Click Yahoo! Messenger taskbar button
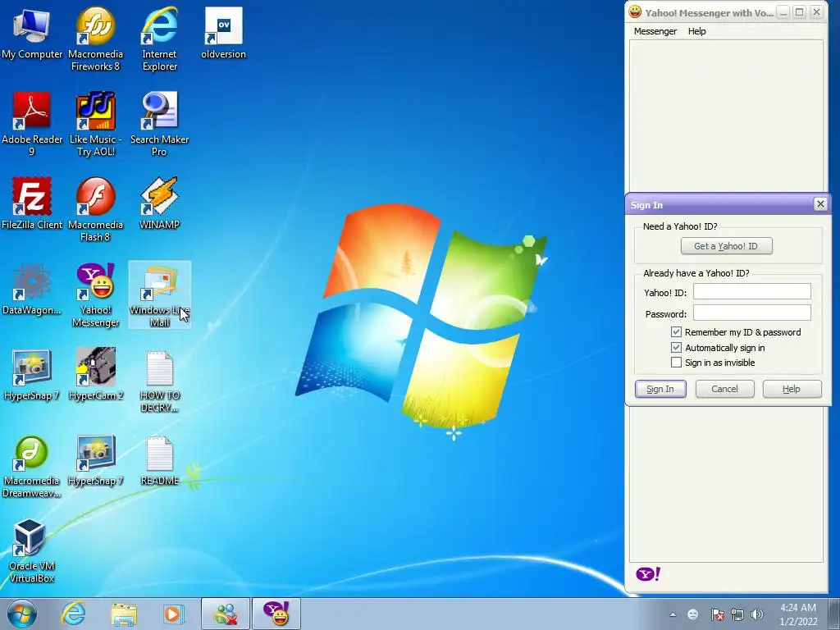The height and width of the screenshot is (630, 840). 276,614
